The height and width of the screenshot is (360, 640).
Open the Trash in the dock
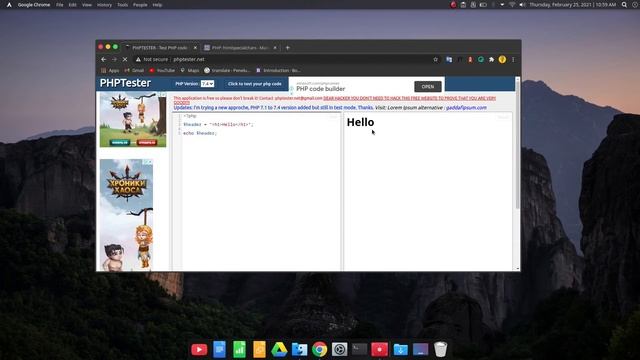coord(440,349)
